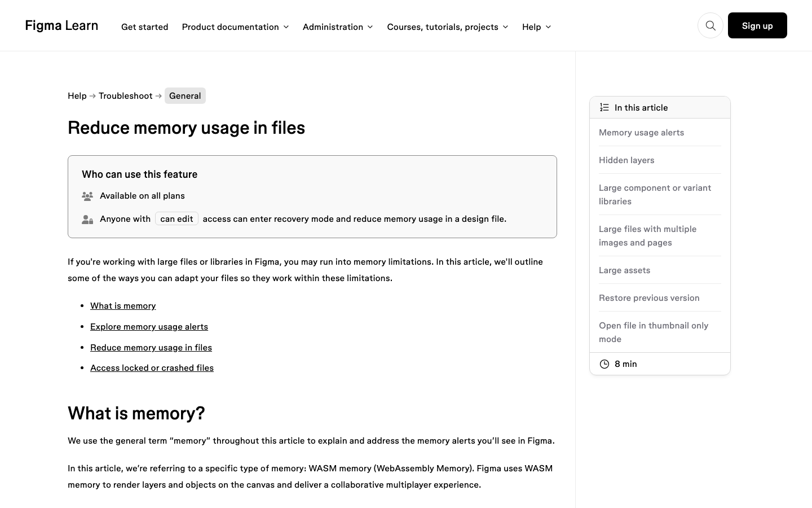Click the Sign up button
Screen dimensions: 812x508
coord(757,25)
